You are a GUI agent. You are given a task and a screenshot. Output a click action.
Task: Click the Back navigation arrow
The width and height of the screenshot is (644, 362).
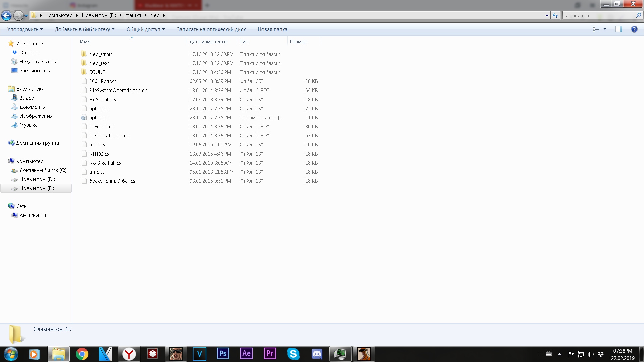(6, 15)
